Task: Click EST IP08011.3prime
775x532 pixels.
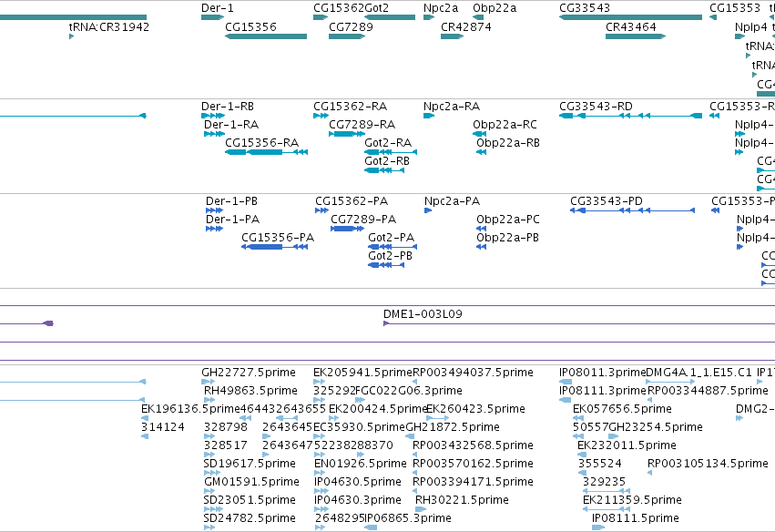Action: (566, 382)
